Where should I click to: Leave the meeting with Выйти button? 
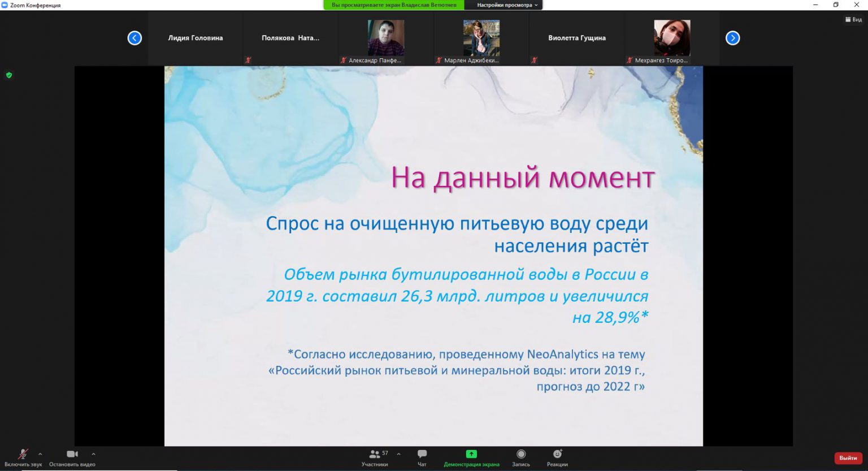point(848,458)
